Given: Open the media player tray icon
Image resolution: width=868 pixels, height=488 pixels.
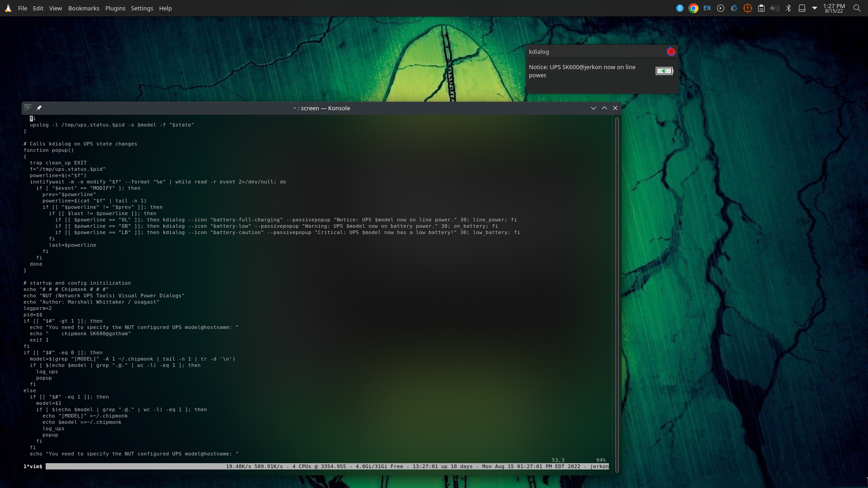Looking at the screenshot, I should point(721,8).
